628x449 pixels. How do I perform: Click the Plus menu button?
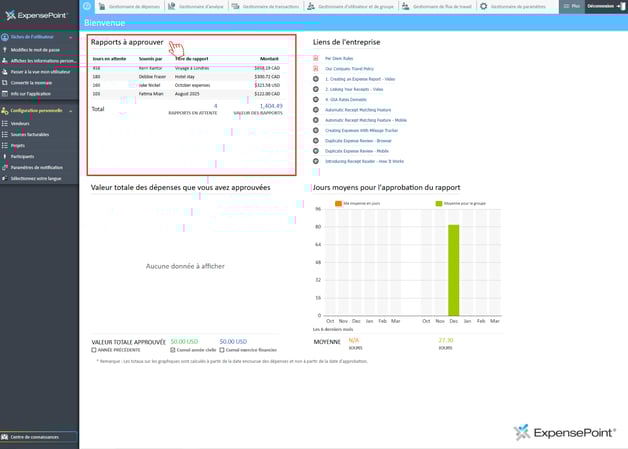click(572, 6)
